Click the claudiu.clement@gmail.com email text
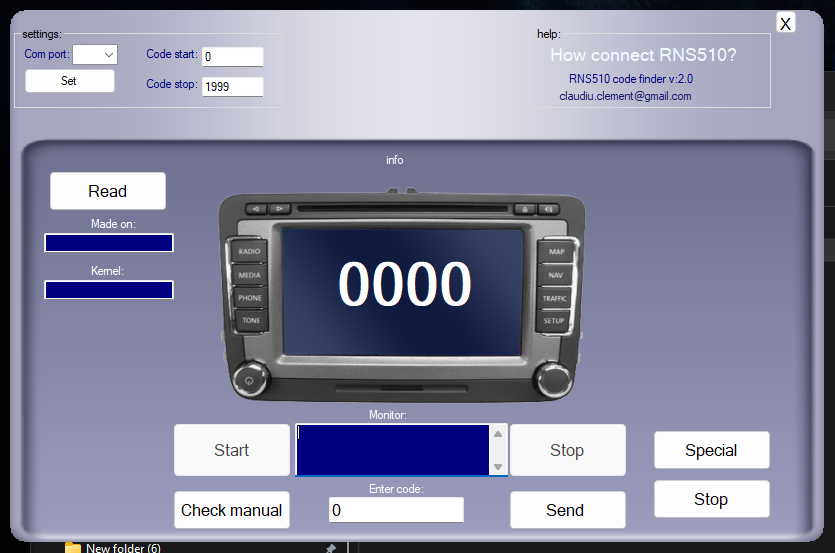Screen dimensions: 835x553 [625, 96]
